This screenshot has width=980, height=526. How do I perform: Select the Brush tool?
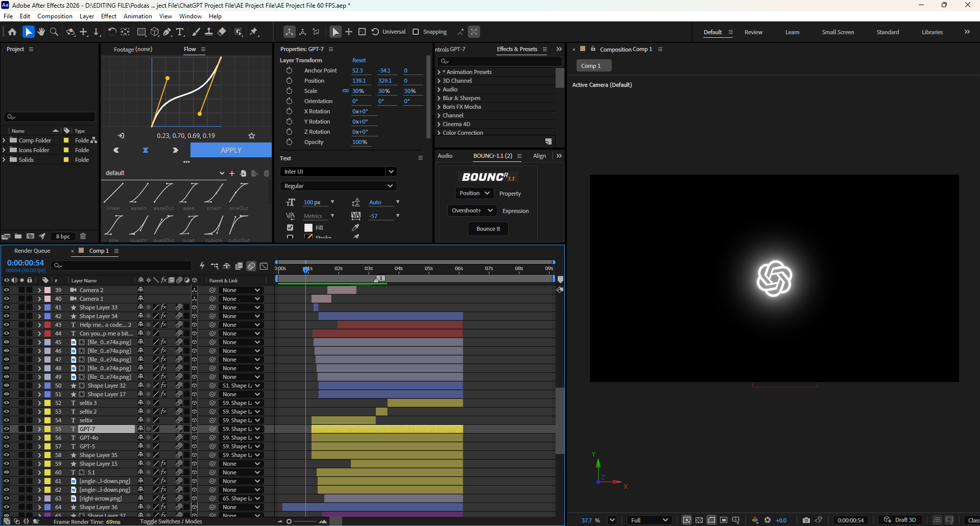[x=196, y=32]
